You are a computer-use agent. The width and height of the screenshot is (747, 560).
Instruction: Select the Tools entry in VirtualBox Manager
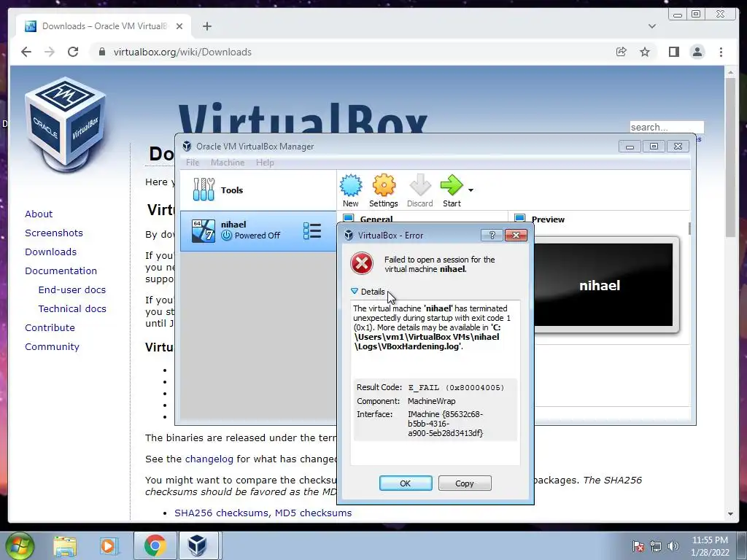[x=258, y=190]
